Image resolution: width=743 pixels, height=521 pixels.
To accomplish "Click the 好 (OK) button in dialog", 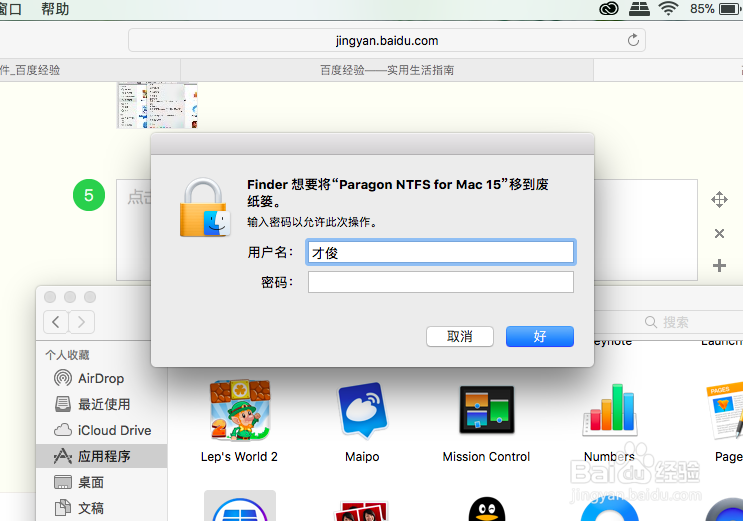I will [540, 337].
